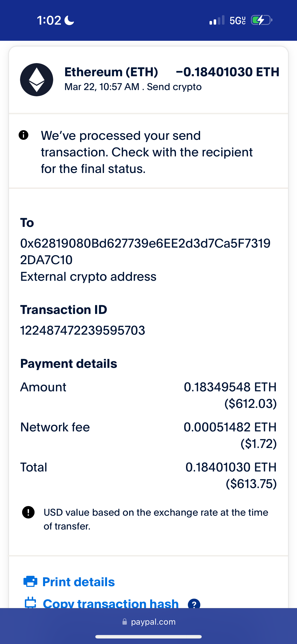Open Print details link
Image resolution: width=297 pixels, height=644 pixels.
[79, 582]
